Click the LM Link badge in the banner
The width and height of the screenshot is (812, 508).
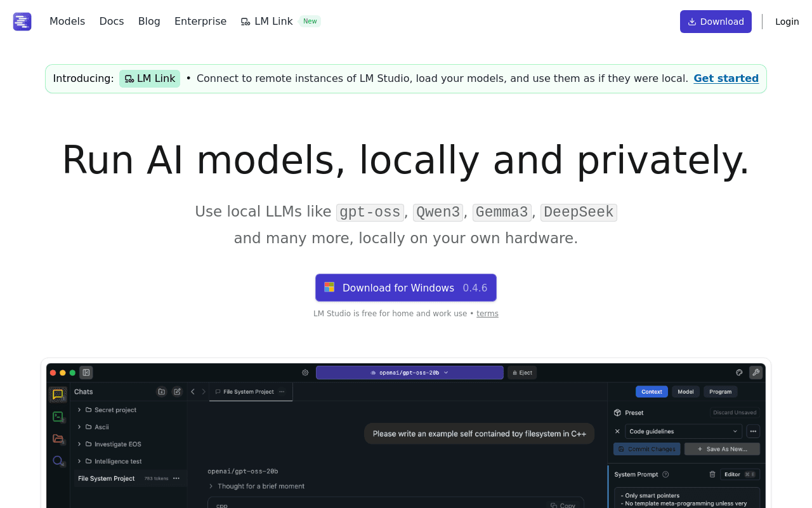click(x=150, y=79)
